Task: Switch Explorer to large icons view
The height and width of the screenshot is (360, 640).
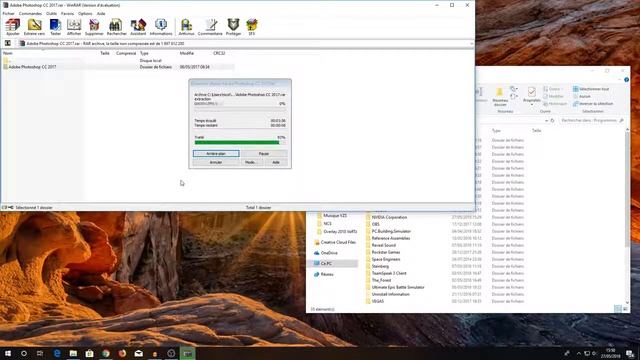Action: coord(625,309)
